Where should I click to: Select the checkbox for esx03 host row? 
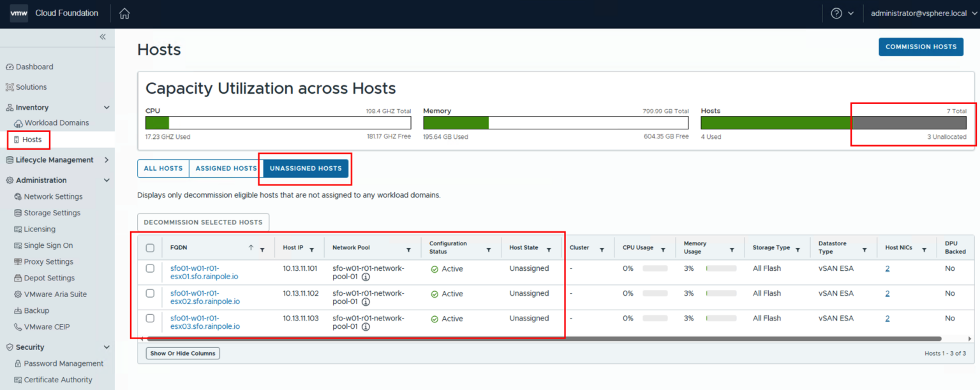[150, 318]
